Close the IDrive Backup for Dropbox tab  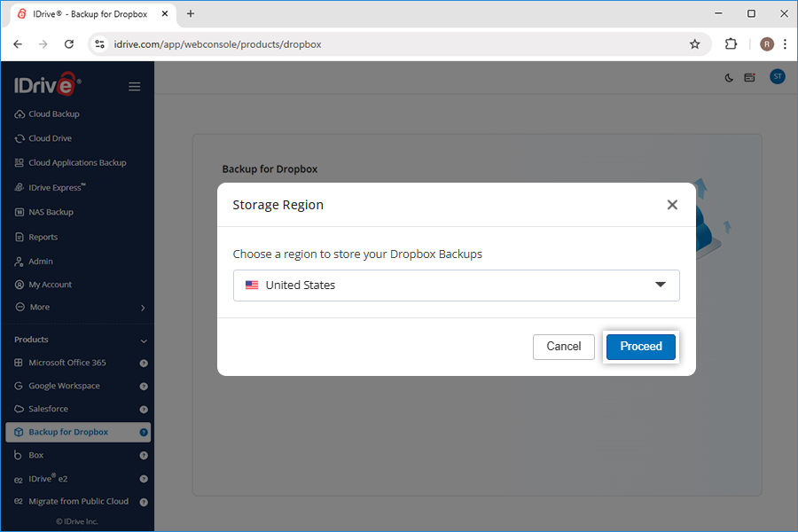pyautogui.click(x=165, y=14)
